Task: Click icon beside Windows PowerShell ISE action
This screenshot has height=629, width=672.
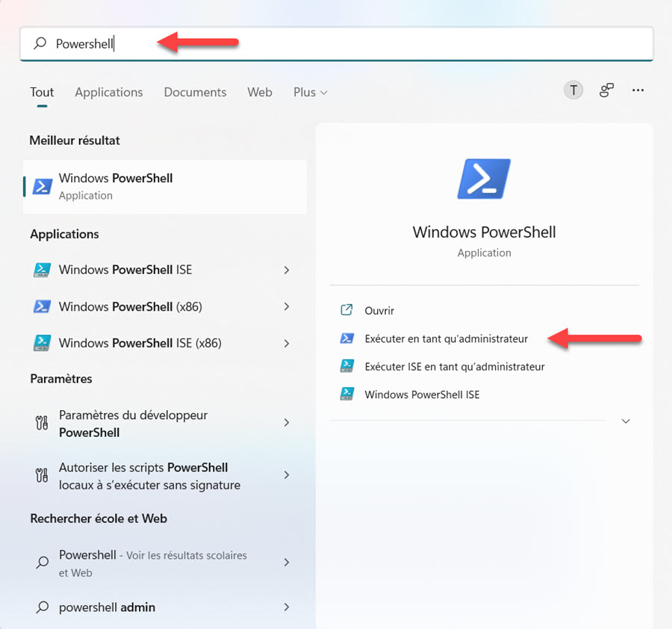Action: pyautogui.click(x=346, y=394)
